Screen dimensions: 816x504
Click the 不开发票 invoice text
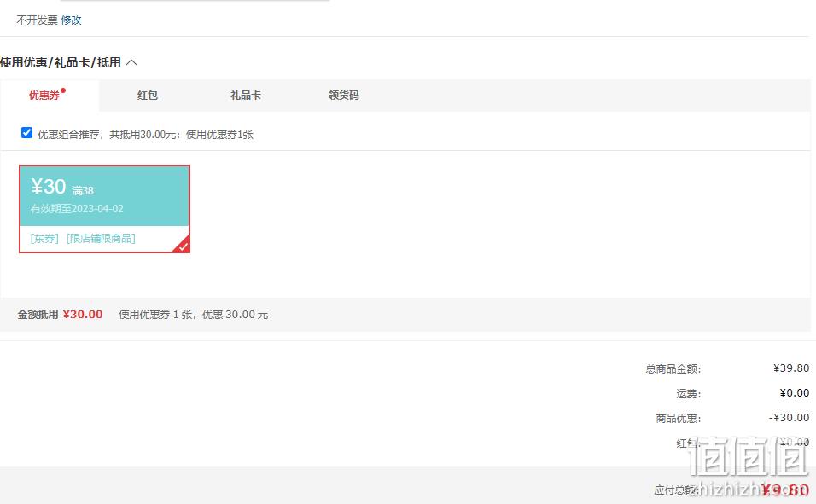point(37,20)
